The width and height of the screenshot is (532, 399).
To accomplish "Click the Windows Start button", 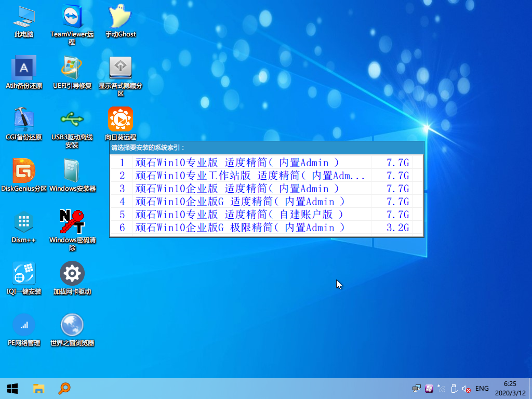I will coord(12,388).
